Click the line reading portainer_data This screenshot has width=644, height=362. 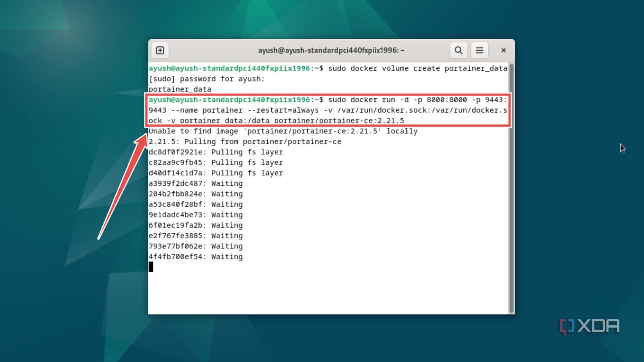click(x=180, y=89)
